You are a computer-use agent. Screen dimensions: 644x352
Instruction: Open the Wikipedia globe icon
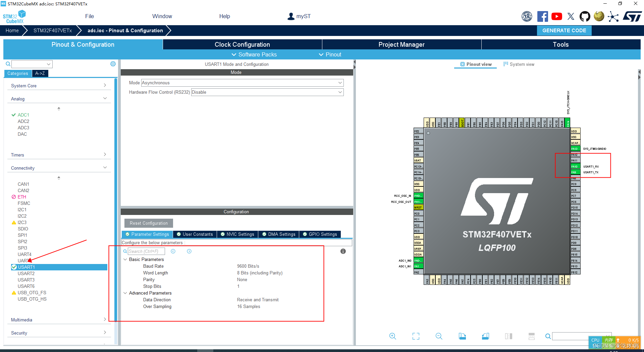599,16
